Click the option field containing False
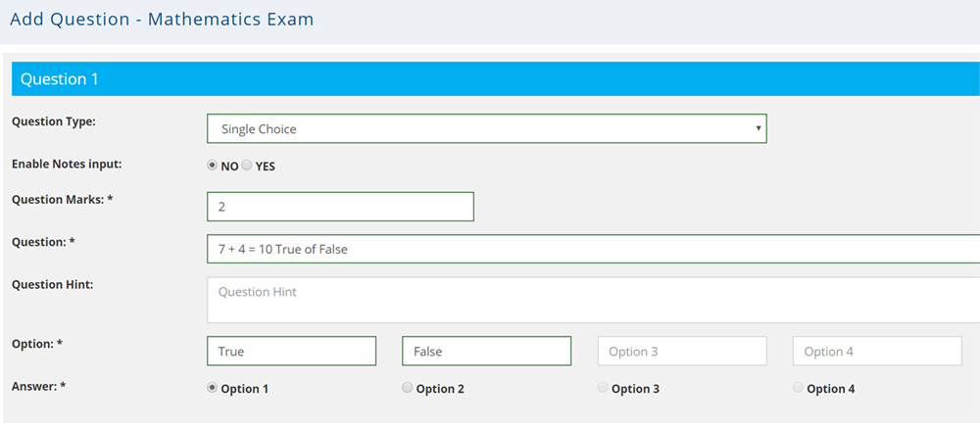 pos(486,352)
